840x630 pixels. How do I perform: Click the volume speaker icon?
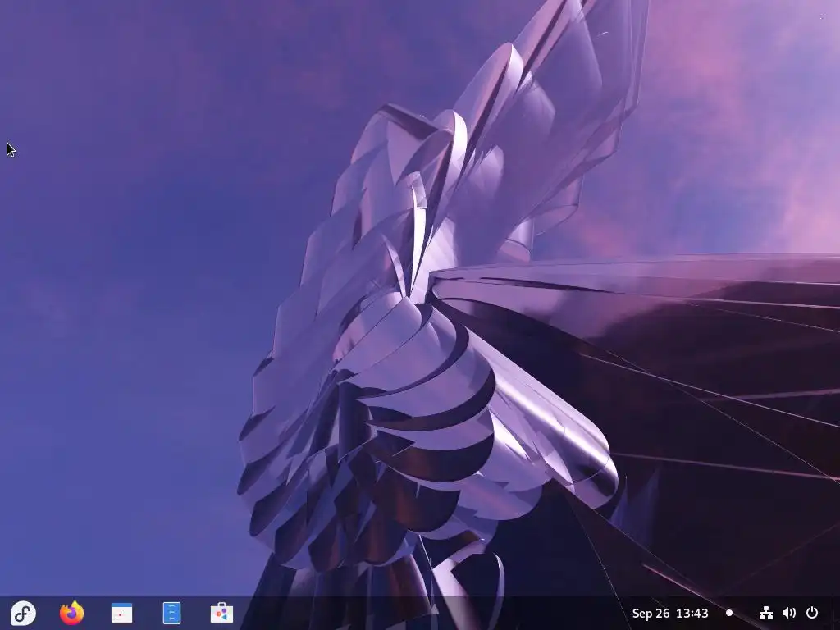[788, 613]
